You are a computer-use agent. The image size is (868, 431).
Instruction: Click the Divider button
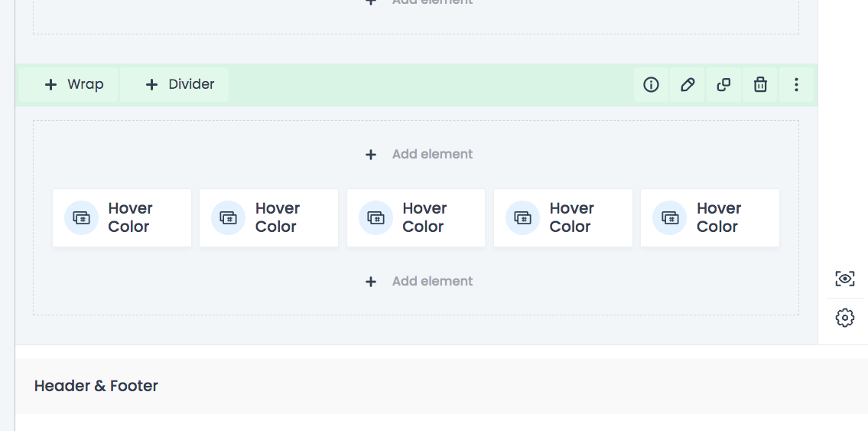click(x=174, y=85)
